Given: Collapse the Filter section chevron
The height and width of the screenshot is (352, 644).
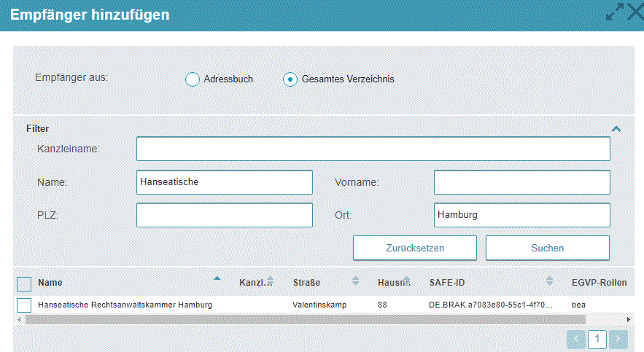Looking at the screenshot, I should point(616,129).
